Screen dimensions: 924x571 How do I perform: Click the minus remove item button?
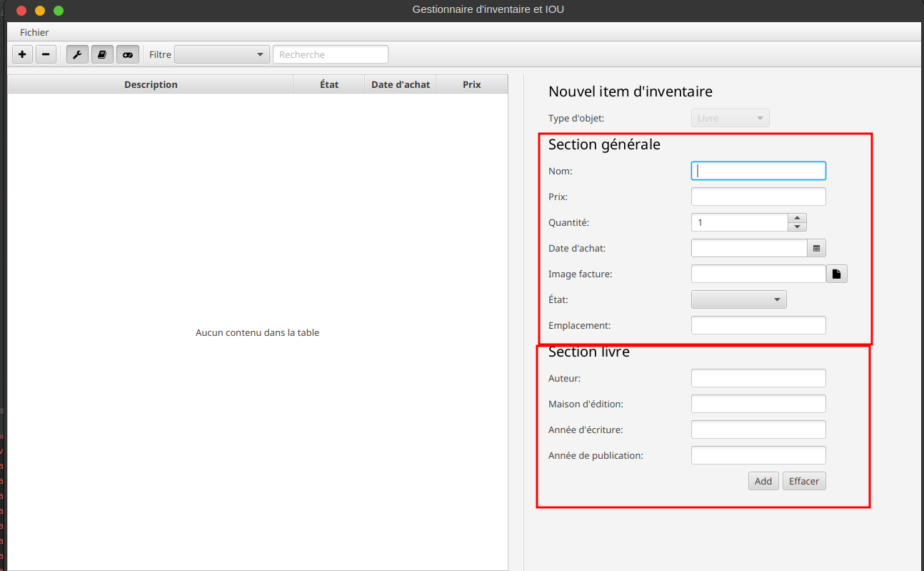point(46,54)
